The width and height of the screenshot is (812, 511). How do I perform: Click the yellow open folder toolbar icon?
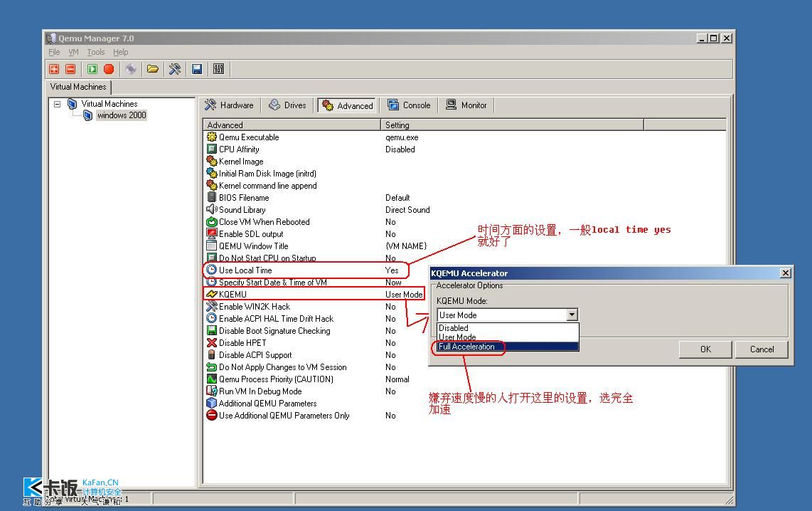click(x=153, y=69)
